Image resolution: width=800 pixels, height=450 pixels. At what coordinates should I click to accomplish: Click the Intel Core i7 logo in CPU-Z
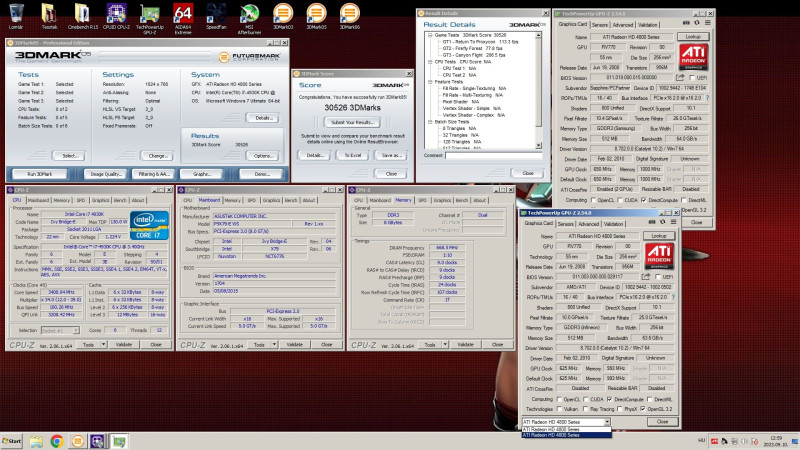[149, 225]
